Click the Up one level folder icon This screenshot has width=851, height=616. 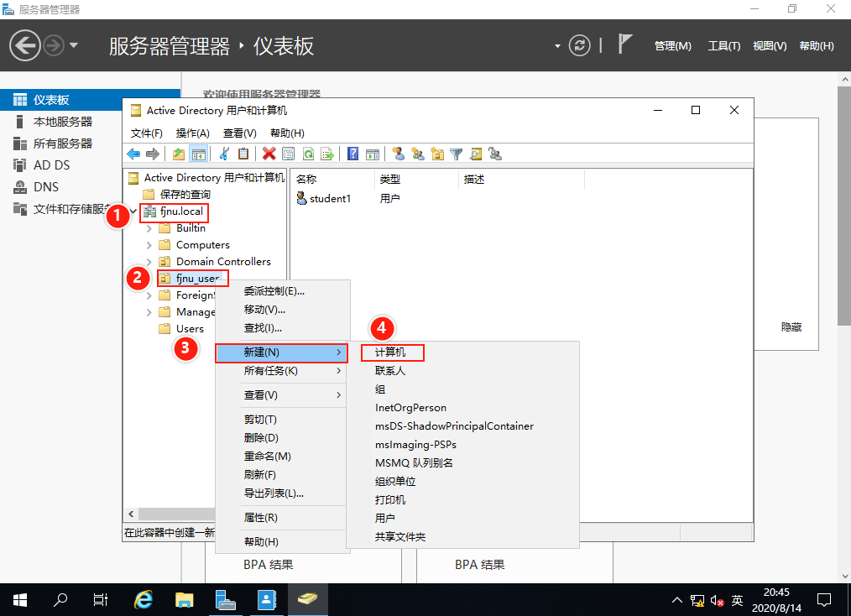(179, 154)
